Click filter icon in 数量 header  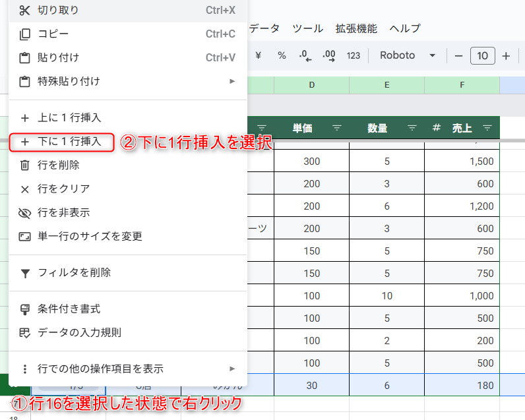point(412,128)
